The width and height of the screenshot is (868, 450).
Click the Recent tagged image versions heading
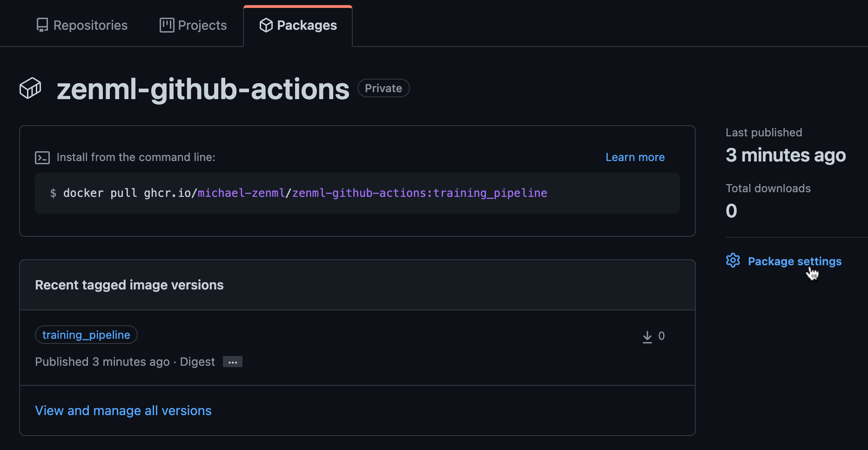pyautogui.click(x=129, y=285)
